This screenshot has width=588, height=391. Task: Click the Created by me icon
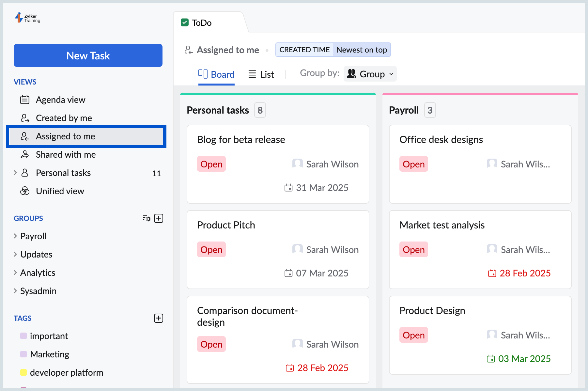pos(25,118)
